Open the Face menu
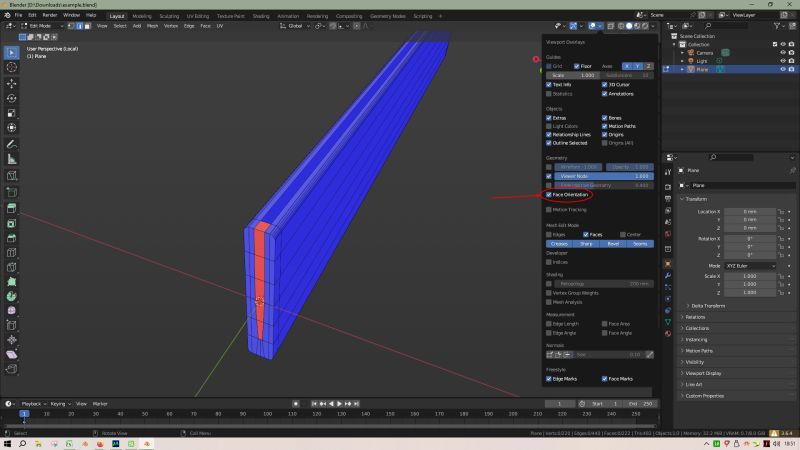Image resolution: width=800 pixels, height=450 pixels. pyautogui.click(x=205, y=26)
